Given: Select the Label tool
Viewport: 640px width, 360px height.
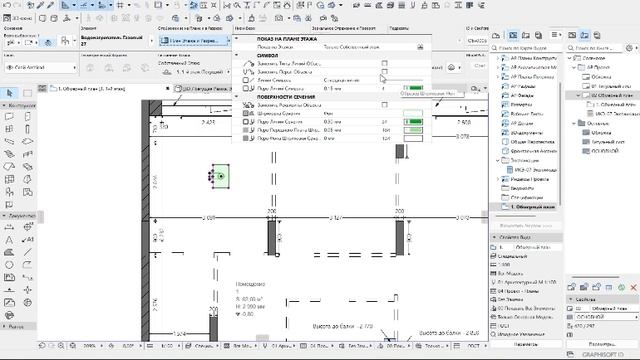Looking at the screenshot, I should (x=27, y=240).
